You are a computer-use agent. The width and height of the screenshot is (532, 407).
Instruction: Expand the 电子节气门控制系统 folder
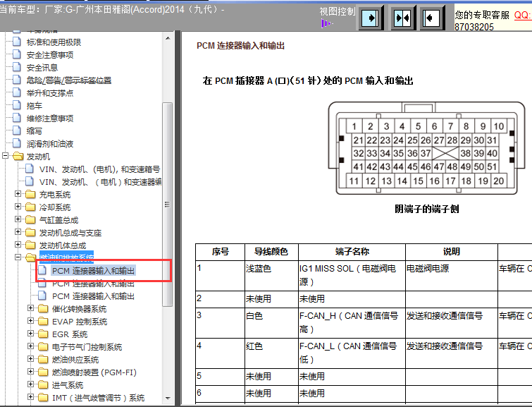[30, 346]
